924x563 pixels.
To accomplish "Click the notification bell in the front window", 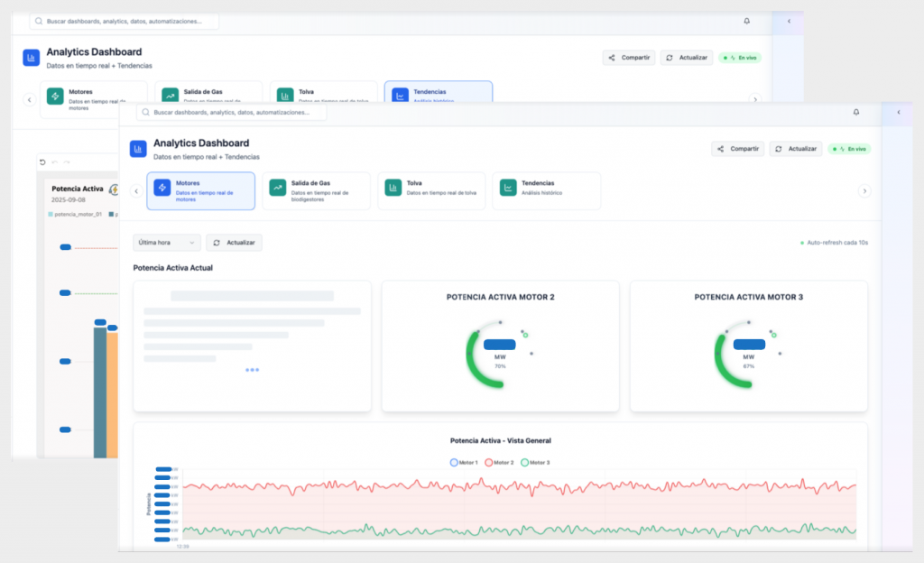I will (855, 112).
